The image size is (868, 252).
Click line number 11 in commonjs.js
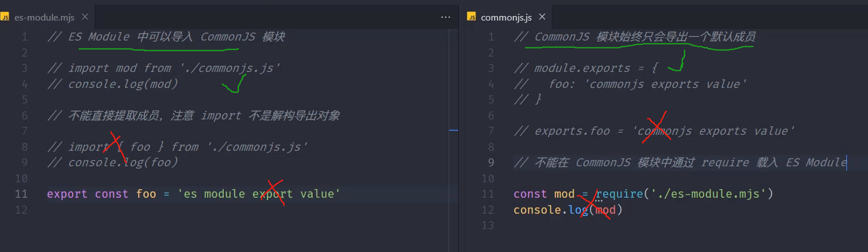[x=488, y=194]
